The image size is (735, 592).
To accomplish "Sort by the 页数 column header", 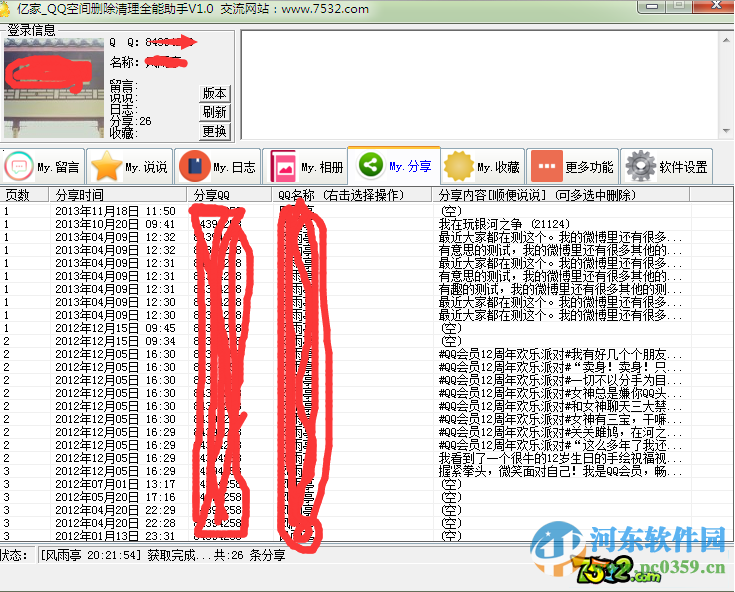I will (24, 195).
